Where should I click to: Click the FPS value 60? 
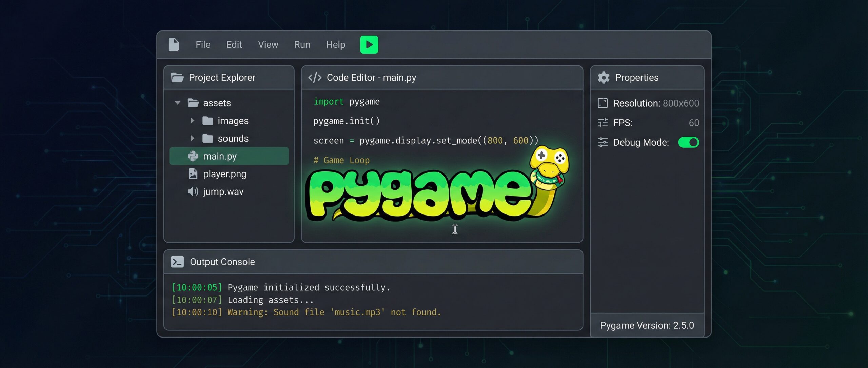point(694,123)
